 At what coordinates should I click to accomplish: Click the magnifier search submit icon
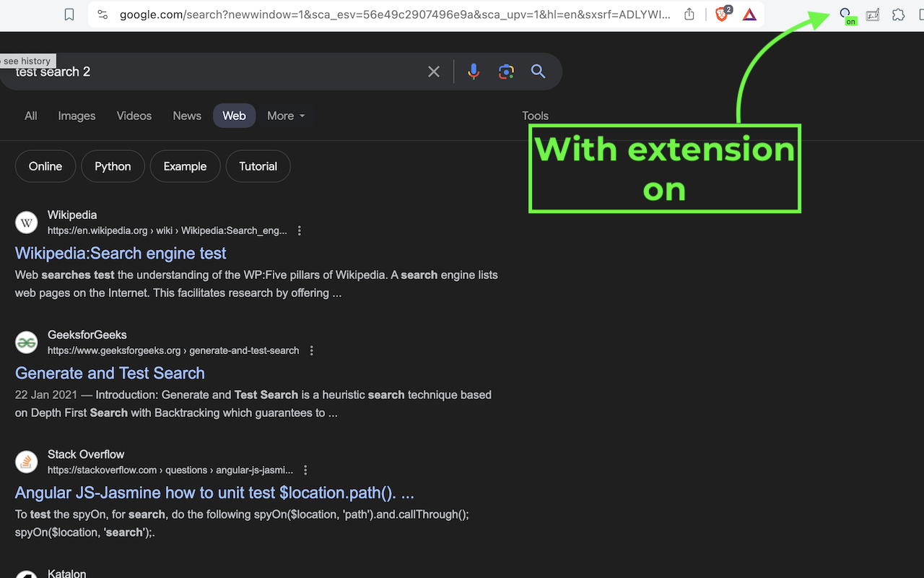[x=538, y=71]
